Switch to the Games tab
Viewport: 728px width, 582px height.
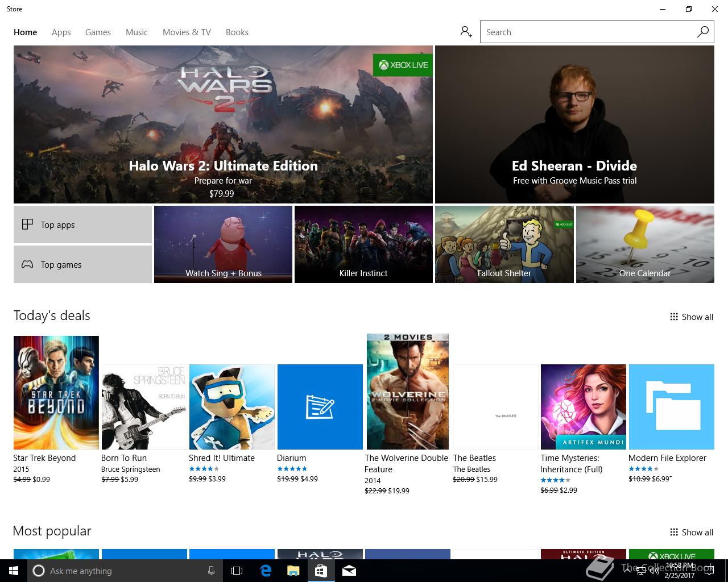point(98,32)
